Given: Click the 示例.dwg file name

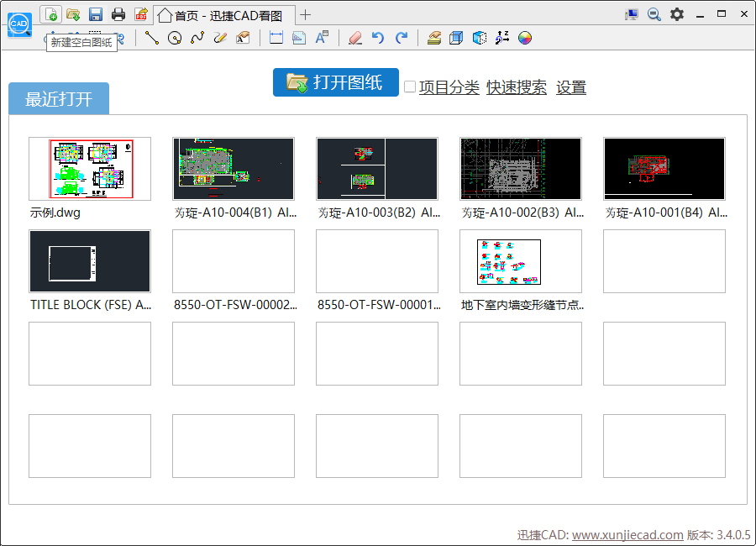Looking at the screenshot, I should [x=55, y=213].
